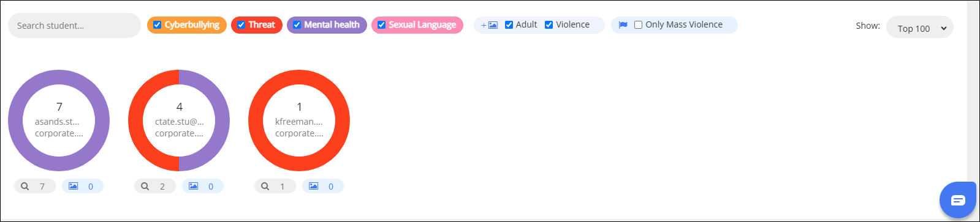Click the image count 0 under ctate.stu
The image size is (980, 222).
coord(211,187)
